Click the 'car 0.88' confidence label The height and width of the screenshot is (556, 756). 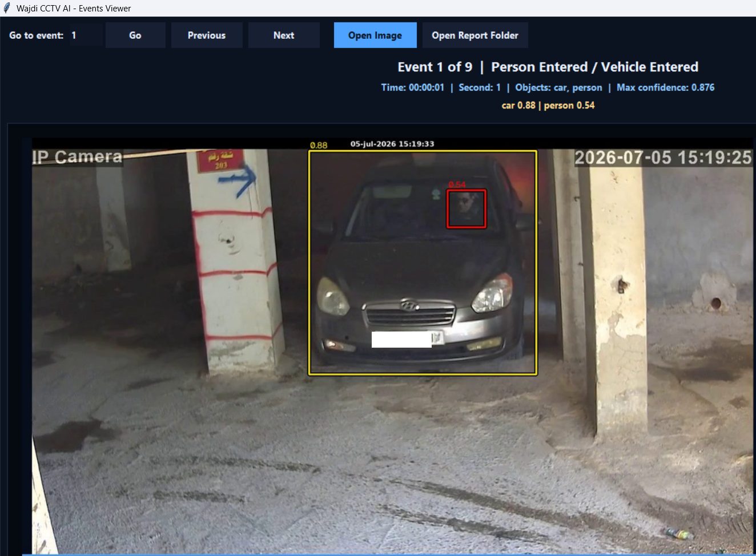pos(518,105)
